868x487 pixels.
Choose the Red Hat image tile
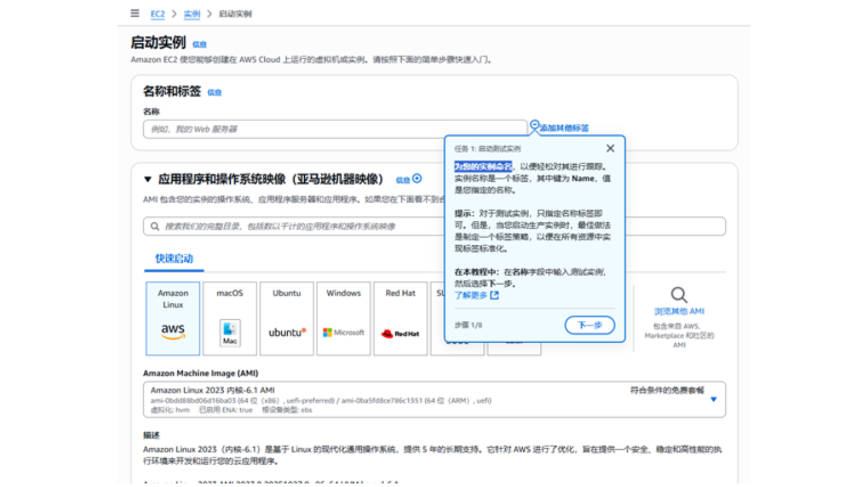click(401, 319)
